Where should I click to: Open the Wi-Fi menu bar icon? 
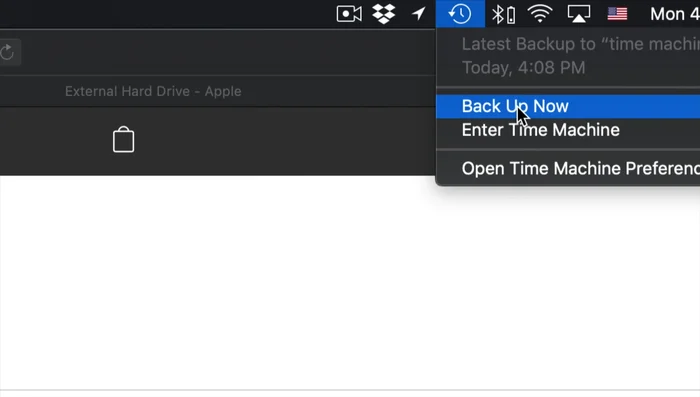pos(540,14)
